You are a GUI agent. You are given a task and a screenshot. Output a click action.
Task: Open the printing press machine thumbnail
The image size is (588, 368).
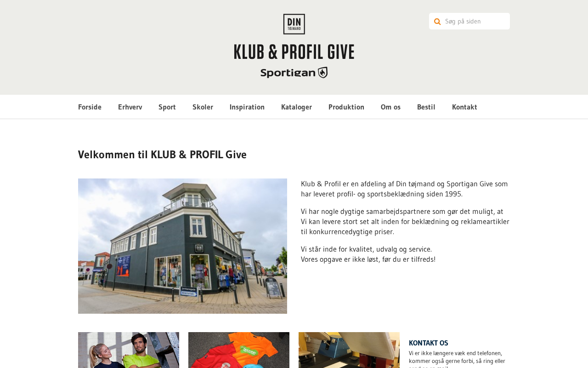click(349, 350)
